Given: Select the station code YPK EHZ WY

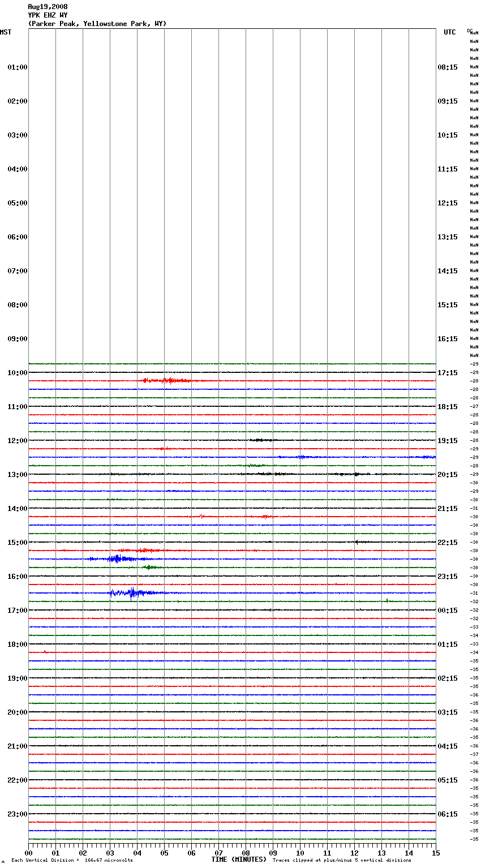Looking at the screenshot, I should pos(48,15).
